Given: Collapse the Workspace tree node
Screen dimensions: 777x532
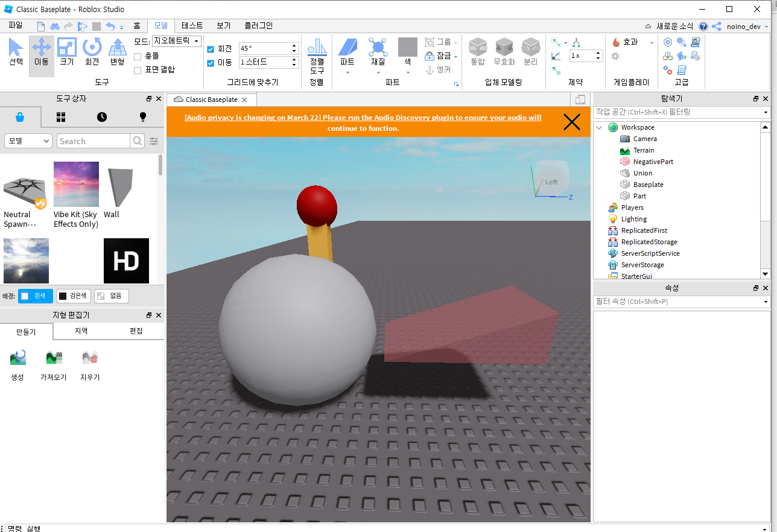Looking at the screenshot, I should (x=599, y=127).
